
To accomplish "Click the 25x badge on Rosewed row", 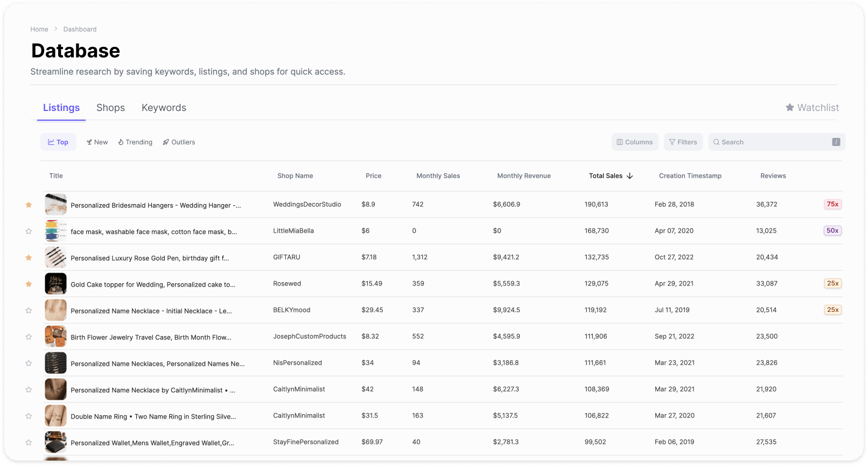I will click(x=833, y=283).
